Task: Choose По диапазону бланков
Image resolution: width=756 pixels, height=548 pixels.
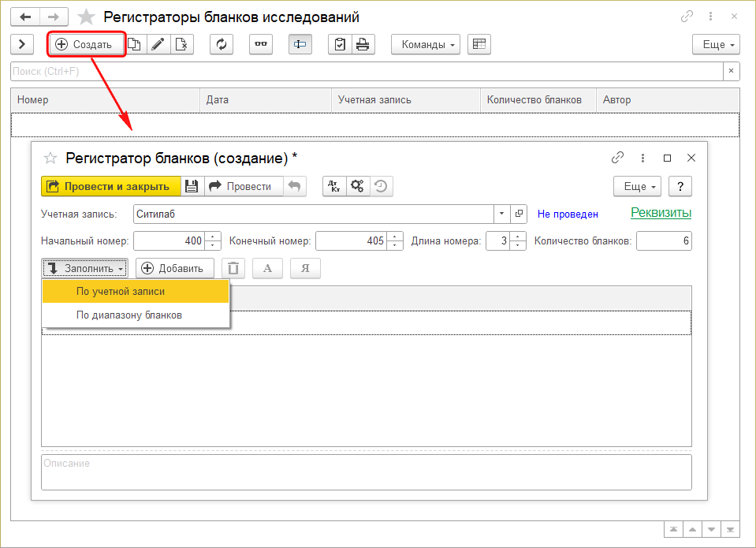Action: coord(136,315)
